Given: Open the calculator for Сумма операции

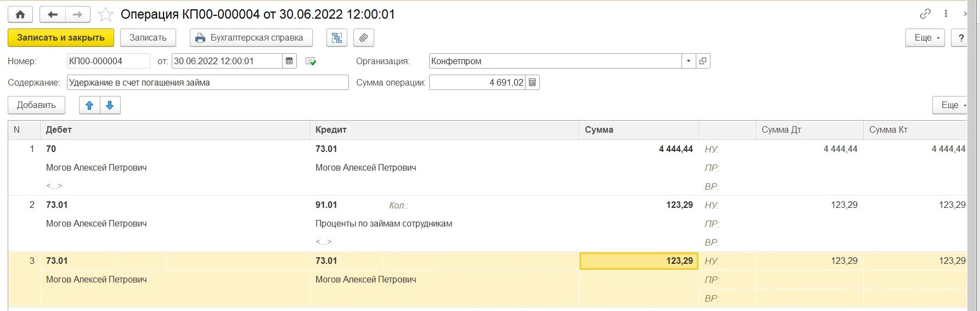Looking at the screenshot, I should 532,83.
